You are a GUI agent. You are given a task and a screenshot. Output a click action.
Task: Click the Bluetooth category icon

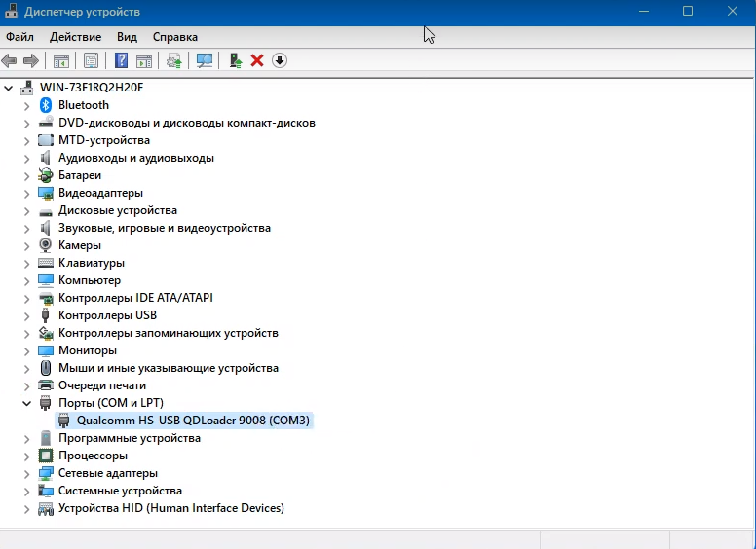(46, 105)
